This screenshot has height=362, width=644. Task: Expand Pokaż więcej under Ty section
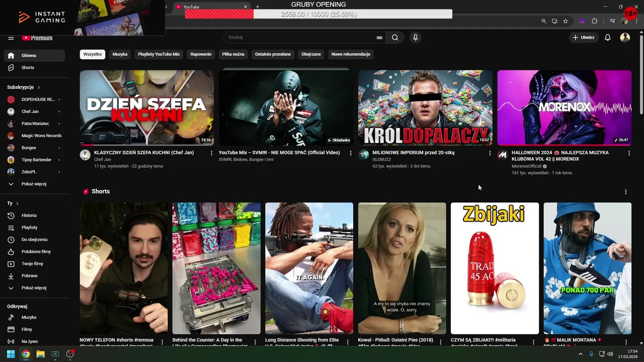(x=34, y=288)
